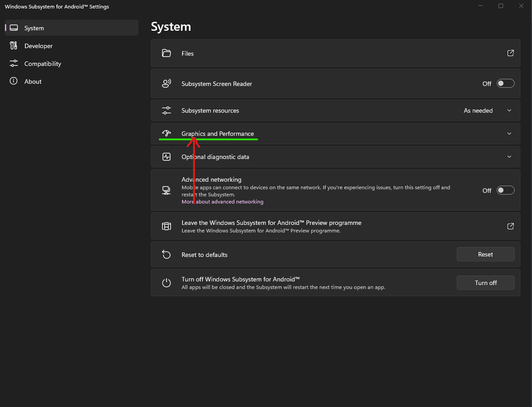
Task: Click the Turn off button
Action: [486, 283]
